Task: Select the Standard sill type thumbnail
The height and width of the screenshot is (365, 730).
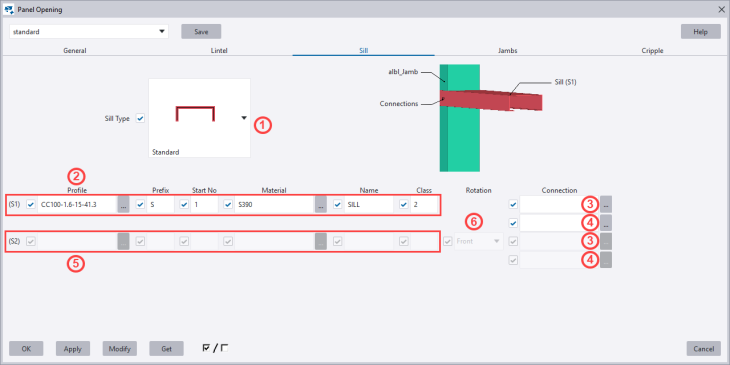Action: tap(199, 118)
